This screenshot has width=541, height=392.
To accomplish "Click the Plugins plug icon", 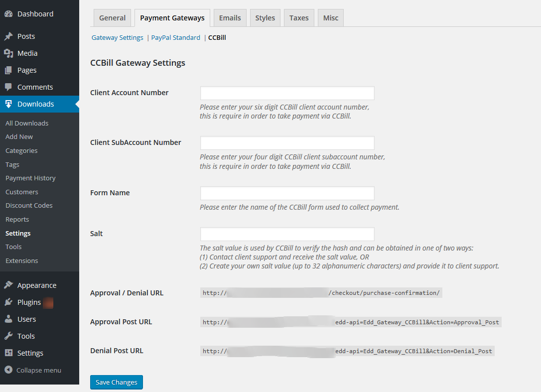I will pyautogui.click(x=8, y=302).
